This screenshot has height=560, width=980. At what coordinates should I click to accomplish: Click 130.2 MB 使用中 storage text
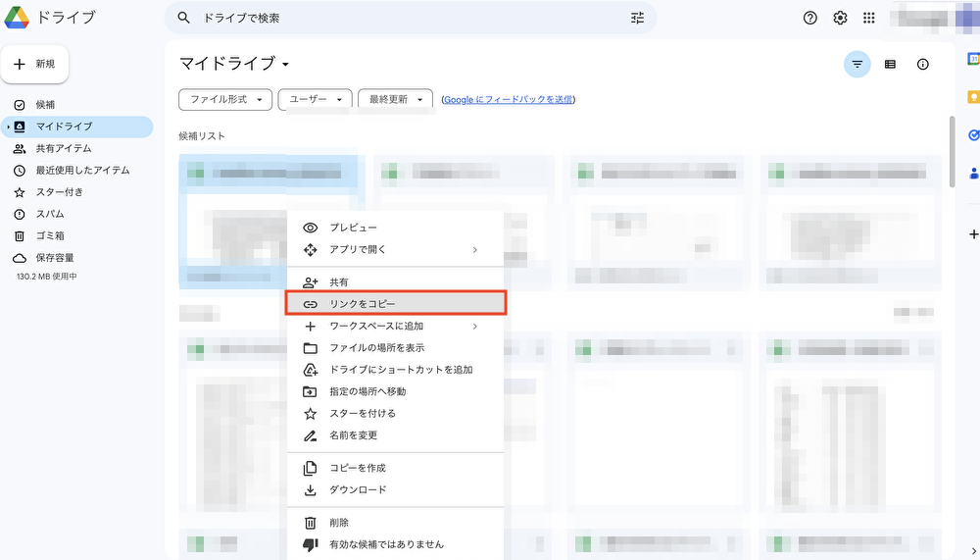click(47, 277)
